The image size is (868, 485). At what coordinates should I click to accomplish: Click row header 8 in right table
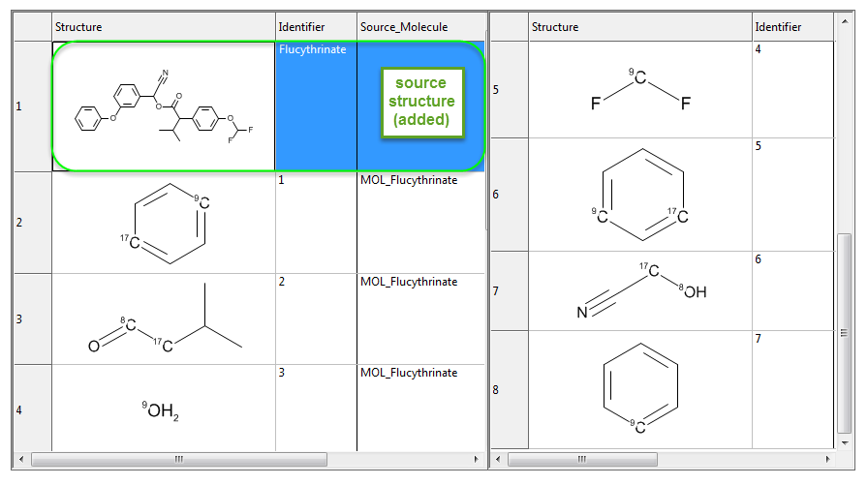tap(510, 390)
